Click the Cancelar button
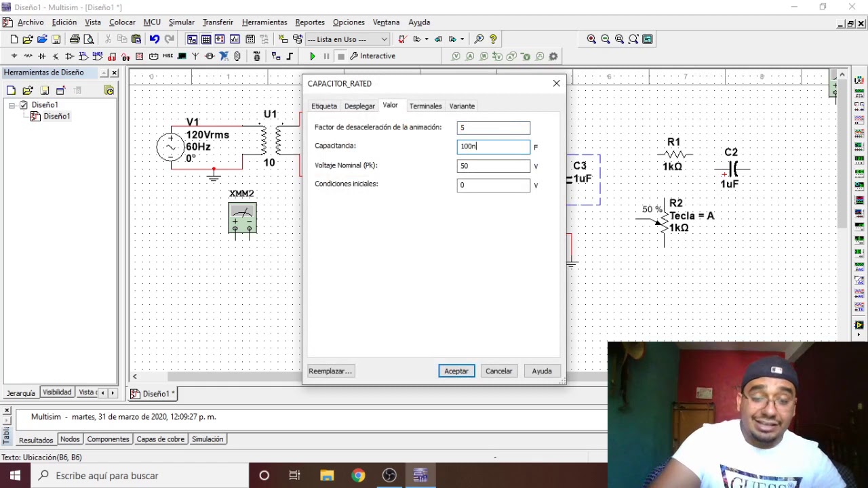868x488 pixels. click(x=498, y=371)
